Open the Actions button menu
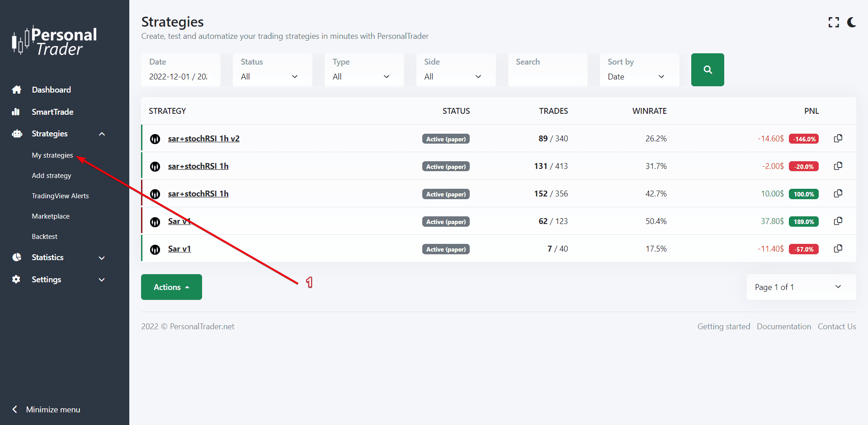The image size is (868, 425). [x=171, y=287]
